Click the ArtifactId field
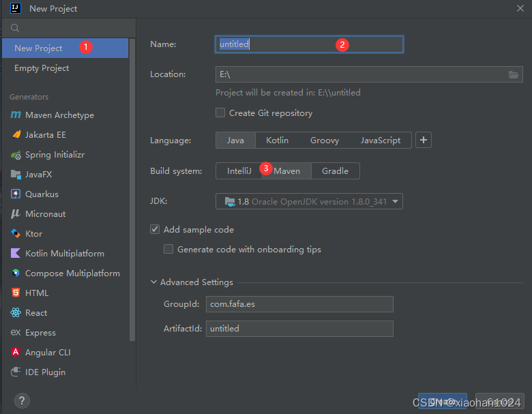 coord(299,329)
